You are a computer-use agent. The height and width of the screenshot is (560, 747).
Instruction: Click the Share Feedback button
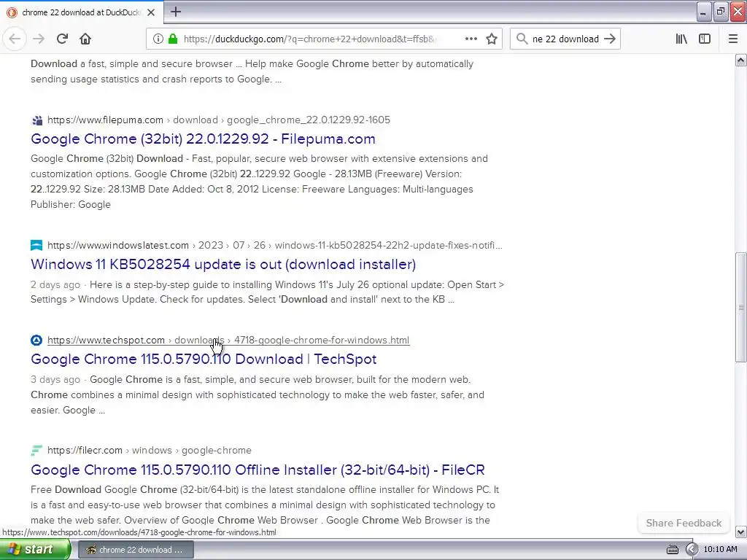point(684,523)
